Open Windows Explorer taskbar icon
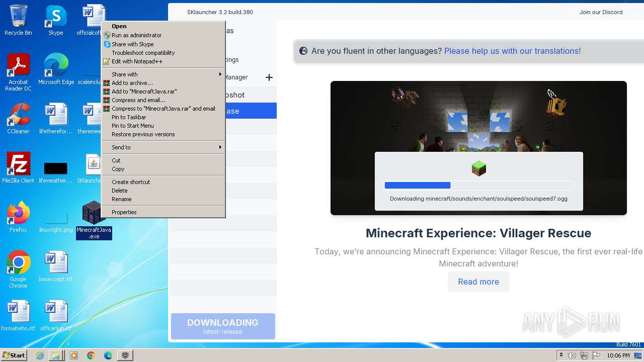Viewport: 644px width, 362px height. tap(56, 355)
